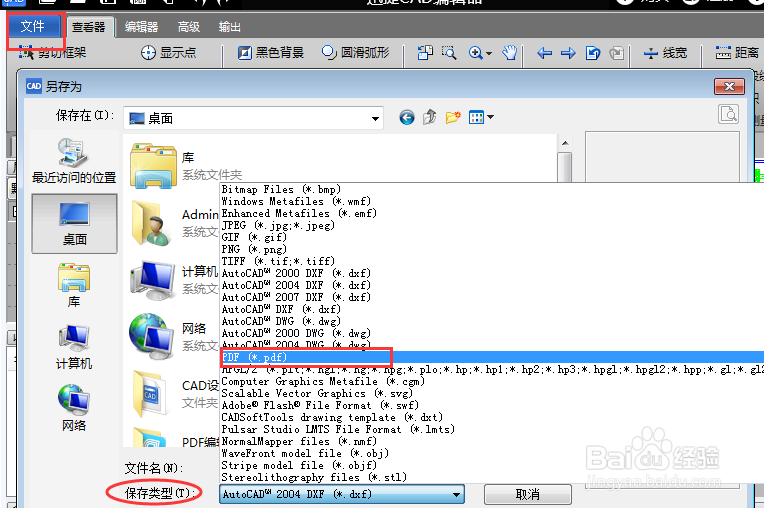764x508 pixels.
Task: Open the 输出 tab
Action: tap(229, 27)
